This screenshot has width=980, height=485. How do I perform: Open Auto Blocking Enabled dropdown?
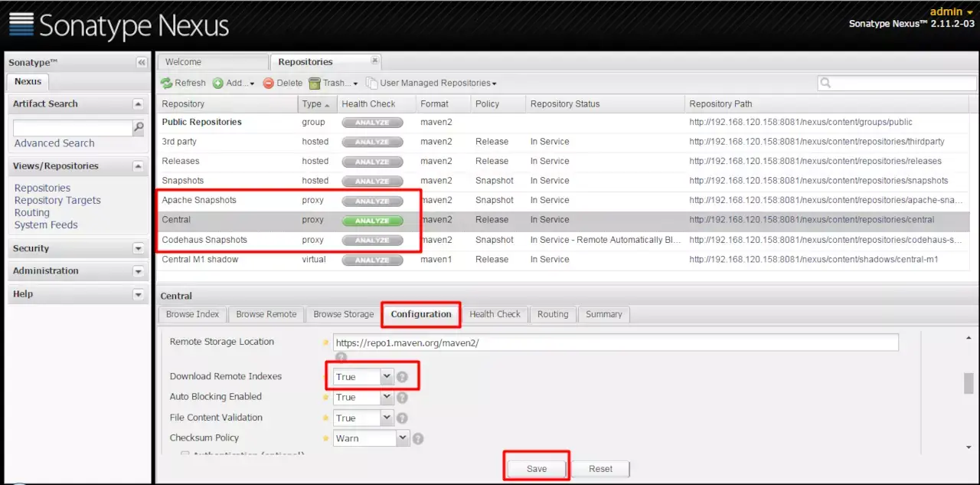click(387, 397)
